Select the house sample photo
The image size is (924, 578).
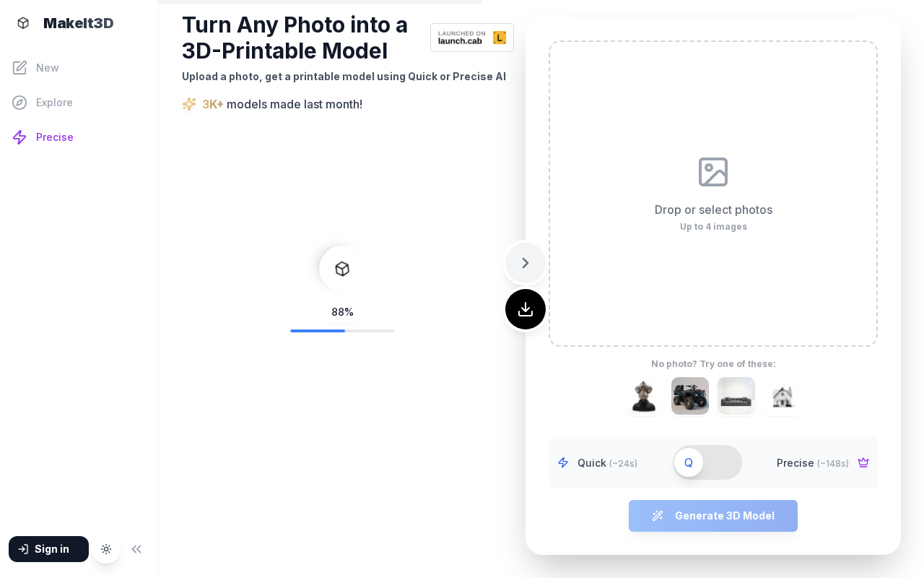[783, 396]
